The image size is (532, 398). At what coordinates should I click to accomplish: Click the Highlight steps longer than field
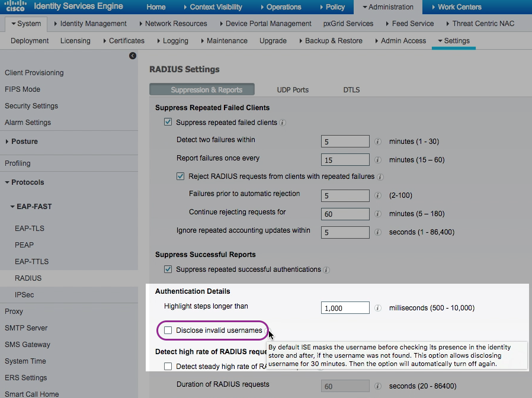(x=345, y=308)
